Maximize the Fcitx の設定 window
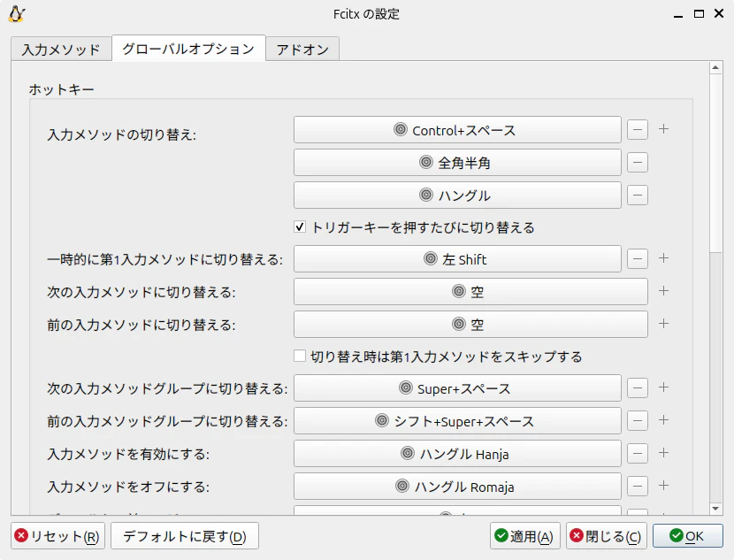This screenshot has height=560, width=734. point(699,14)
